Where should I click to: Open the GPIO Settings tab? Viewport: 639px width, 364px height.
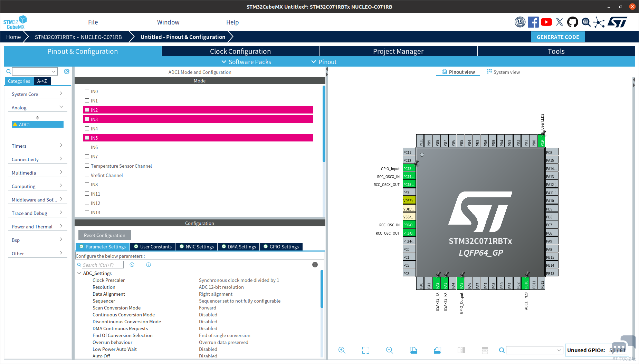point(281,247)
